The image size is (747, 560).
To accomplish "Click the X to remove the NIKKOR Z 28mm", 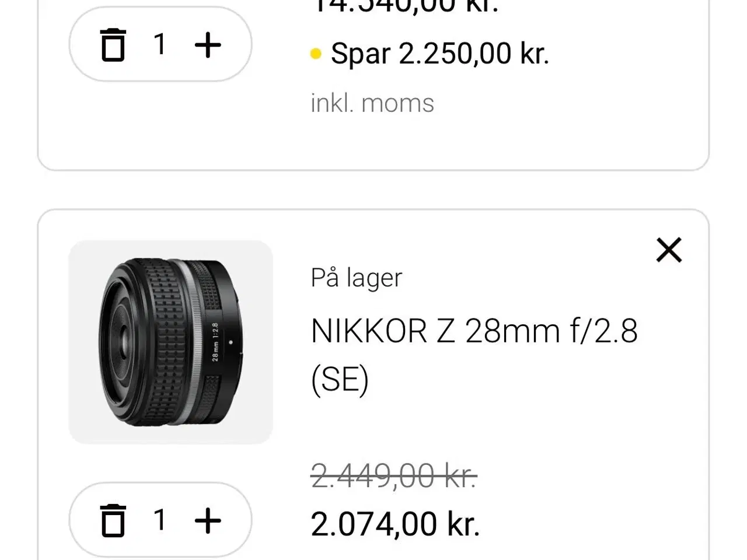I will (x=669, y=250).
